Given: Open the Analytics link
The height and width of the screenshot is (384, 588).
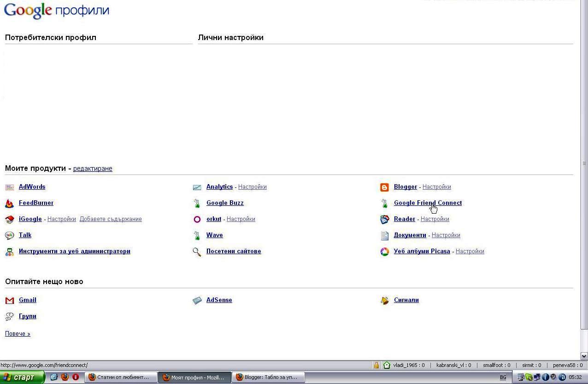Looking at the screenshot, I should coord(219,187).
